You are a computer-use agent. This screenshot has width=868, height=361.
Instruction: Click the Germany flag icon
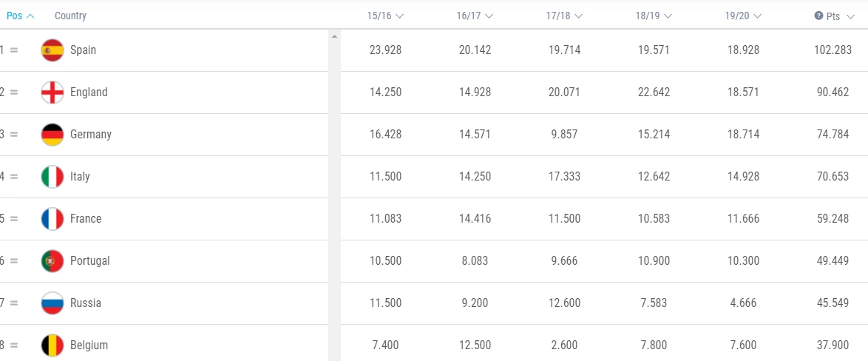tap(52, 135)
